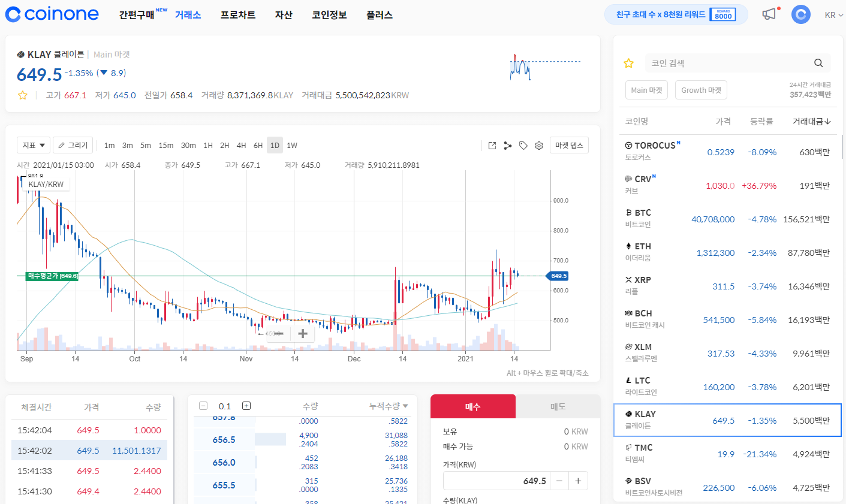Sort coin list by 가격 column
This screenshot has height=504, width=846.
tap(723, 121)
